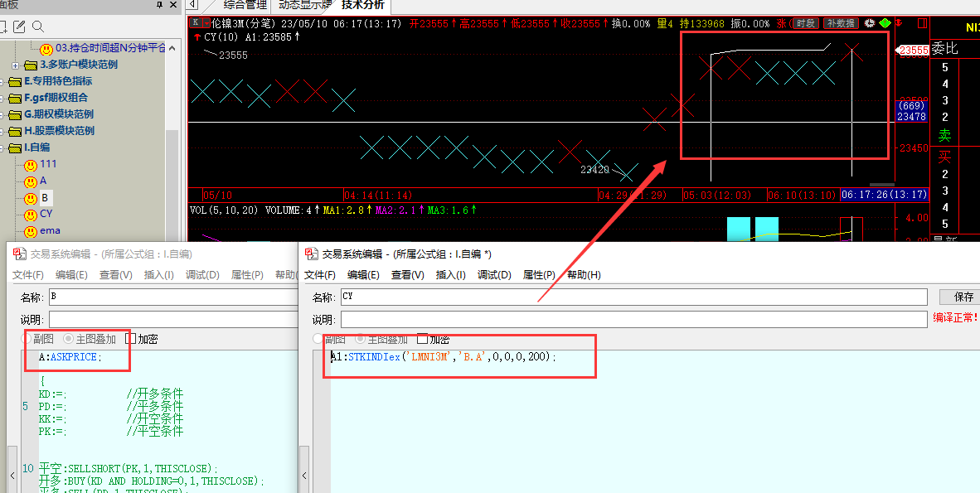Image resolution: width=980 pixels, height=493 pixels.
Task: Click the red panel layout icon at chart corner
Action: tap(922, 23)
